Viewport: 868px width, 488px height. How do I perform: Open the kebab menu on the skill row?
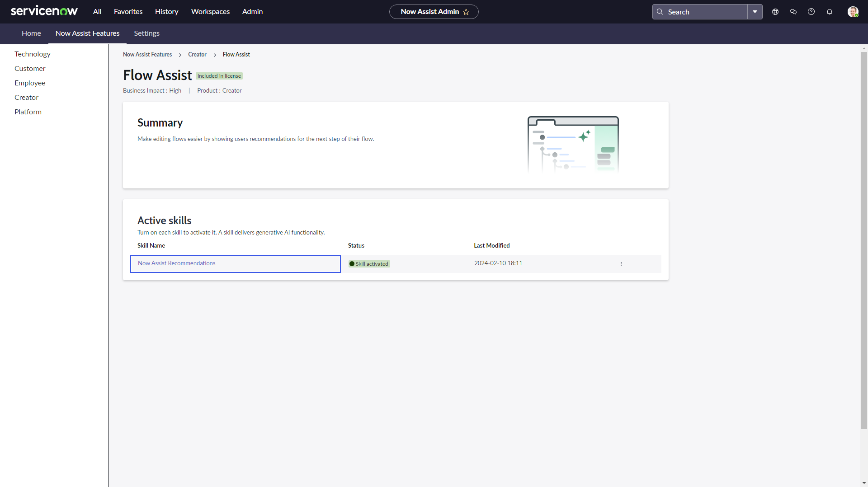pyautogui.click(x=621, y=264)
